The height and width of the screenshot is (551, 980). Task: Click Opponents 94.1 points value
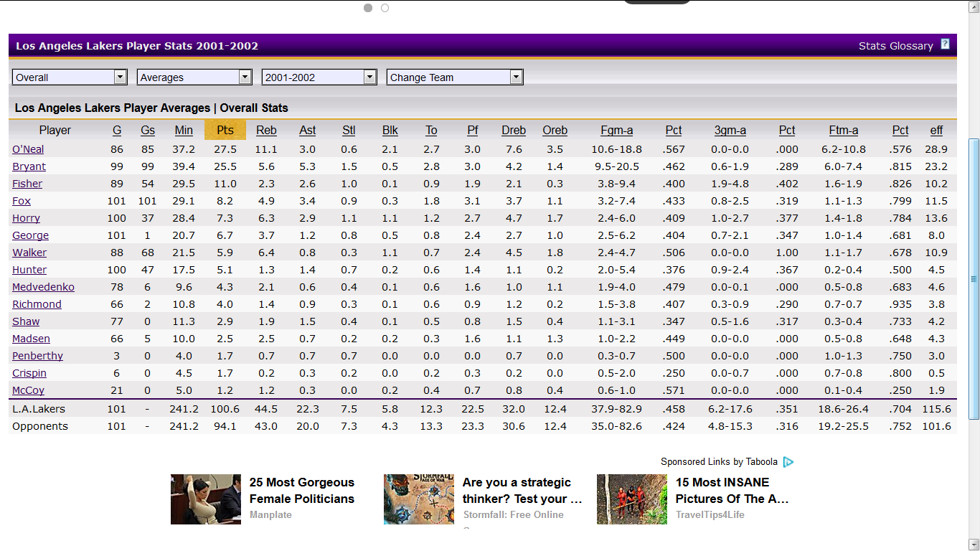click(225, 426)
